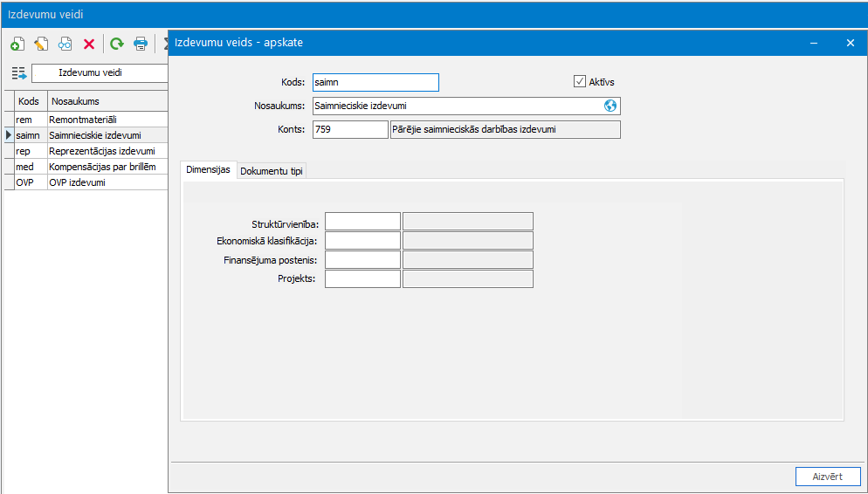Click the saimn code cell in list
The width and height of the screenshot is (868, 494).
coord(31,135)
